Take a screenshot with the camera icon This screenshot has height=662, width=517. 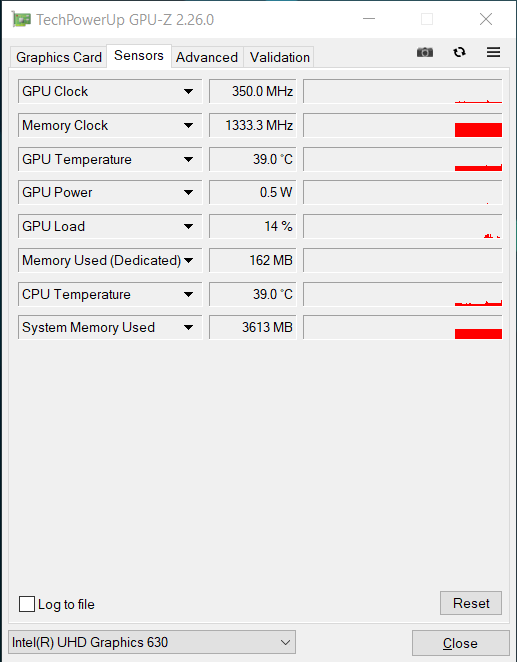pyautogui.click(x=425, y=52)
